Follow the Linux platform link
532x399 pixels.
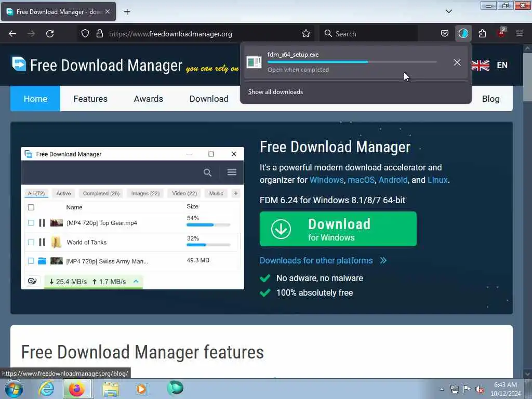coord(437,180)
